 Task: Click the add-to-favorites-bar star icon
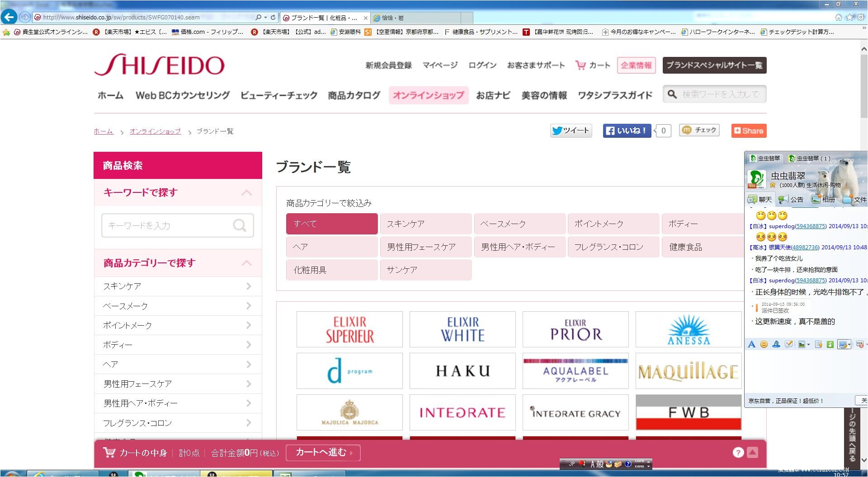(6, 32)
